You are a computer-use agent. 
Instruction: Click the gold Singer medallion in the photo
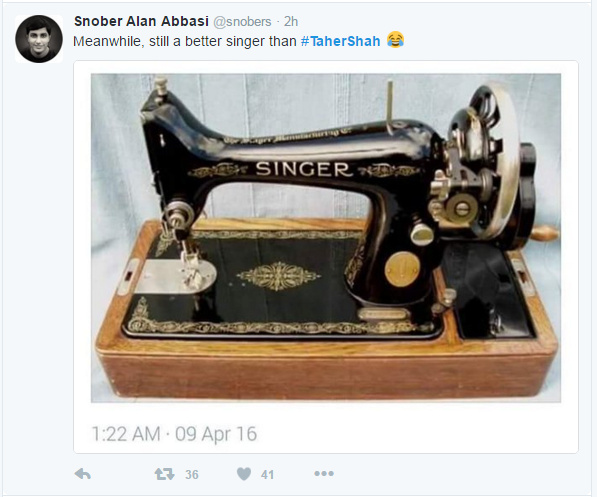point(402,269)
